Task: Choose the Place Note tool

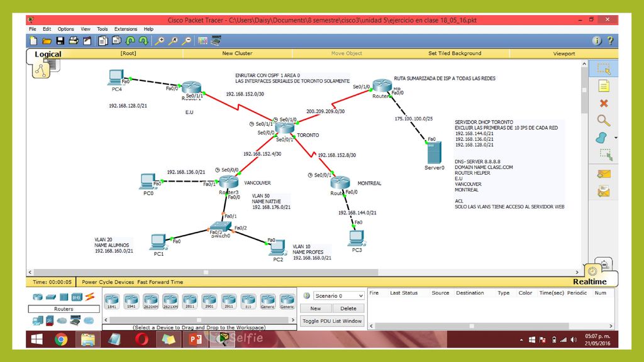Action: point(603,86)
